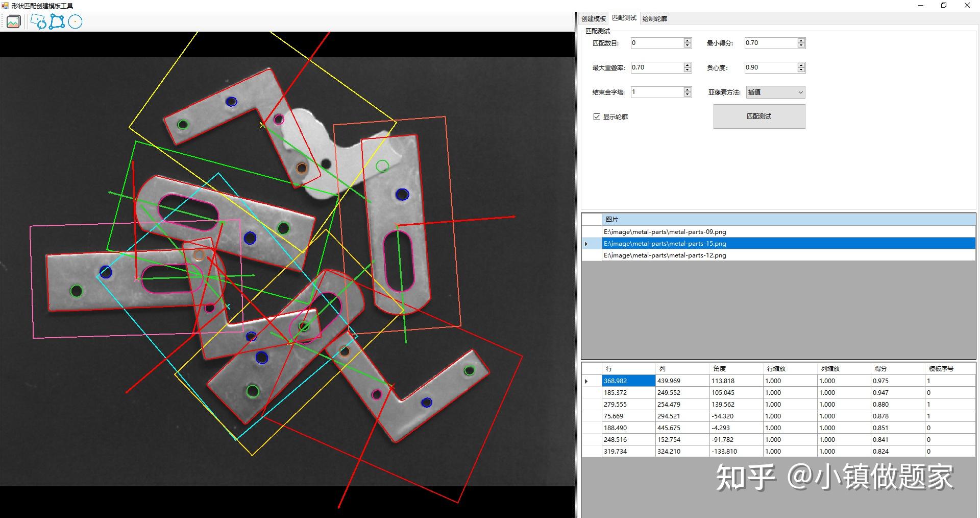980x518 pixels.
Task: Uncheck the 显示轮廓 checkbox
Action: click(x=596, y=116)
